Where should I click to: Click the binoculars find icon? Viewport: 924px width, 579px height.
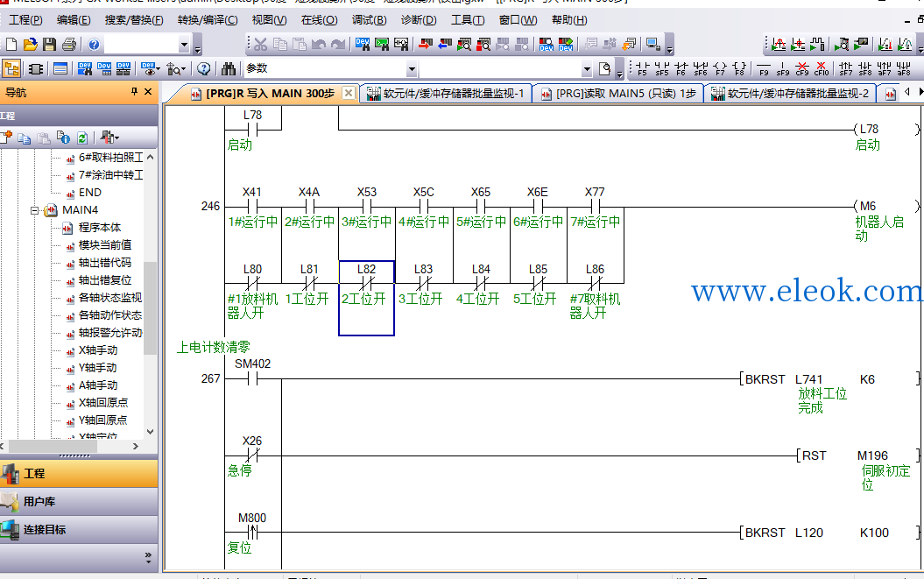229,69
